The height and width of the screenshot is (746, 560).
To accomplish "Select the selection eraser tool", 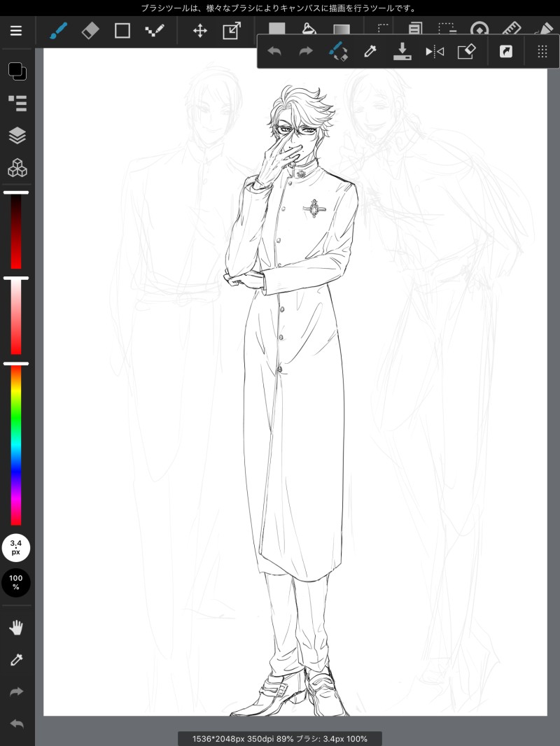I will 447,28.
